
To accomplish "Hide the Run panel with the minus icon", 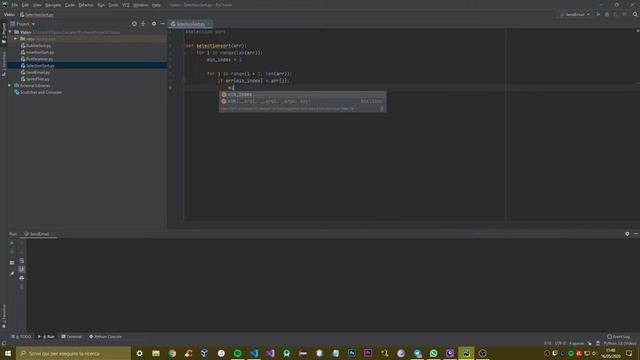I will (636, 234).
